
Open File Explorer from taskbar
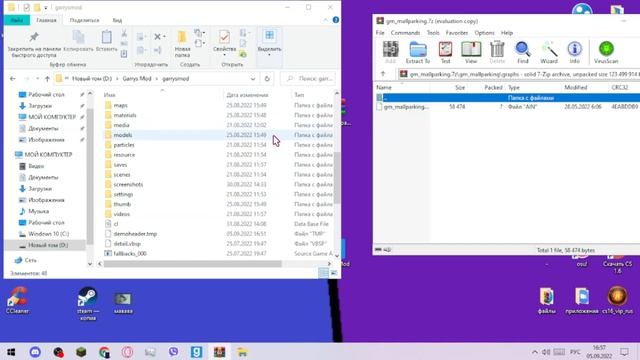(242, 352)
